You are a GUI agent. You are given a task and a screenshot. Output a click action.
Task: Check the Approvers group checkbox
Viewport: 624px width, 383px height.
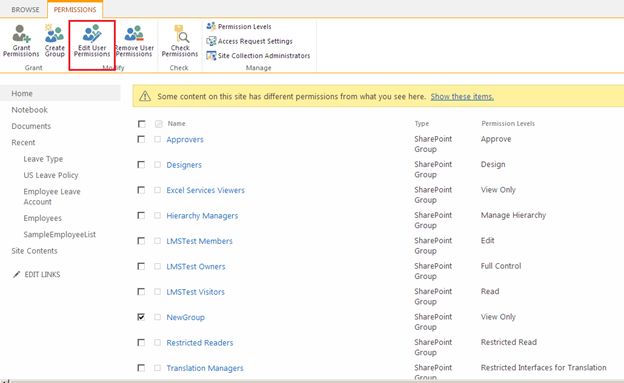pos(141,139)
